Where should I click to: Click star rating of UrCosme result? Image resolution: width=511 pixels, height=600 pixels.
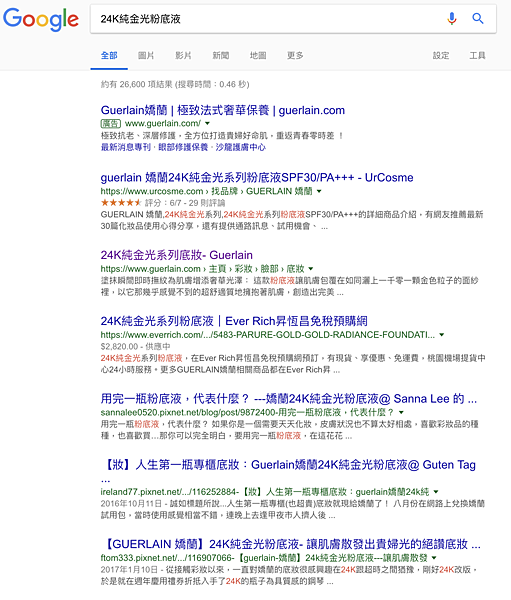click(121, 202)
